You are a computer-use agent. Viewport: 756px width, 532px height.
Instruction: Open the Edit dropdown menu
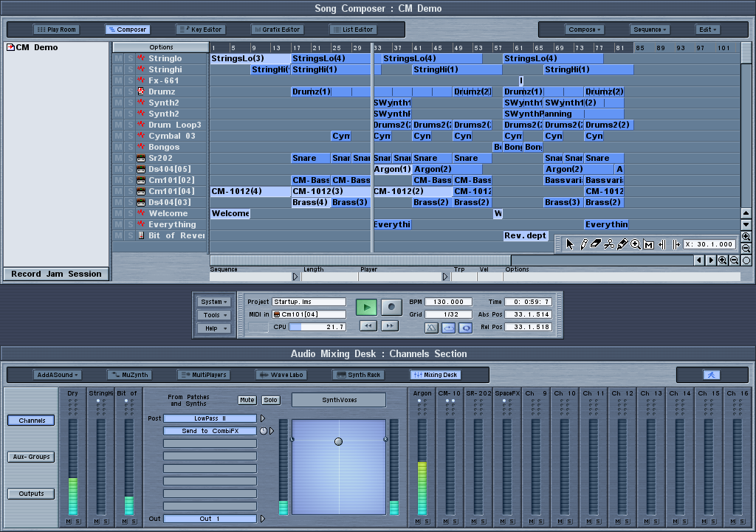coord(707,30)
